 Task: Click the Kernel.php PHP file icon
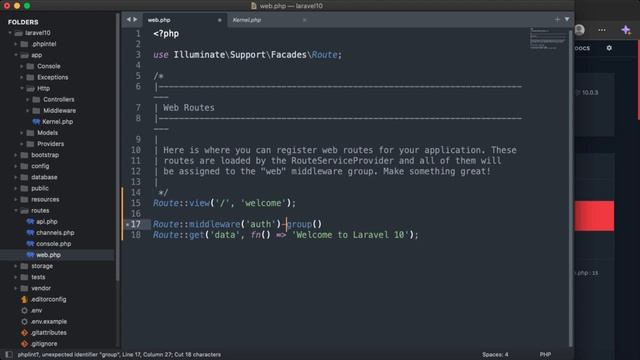[36, 122]
